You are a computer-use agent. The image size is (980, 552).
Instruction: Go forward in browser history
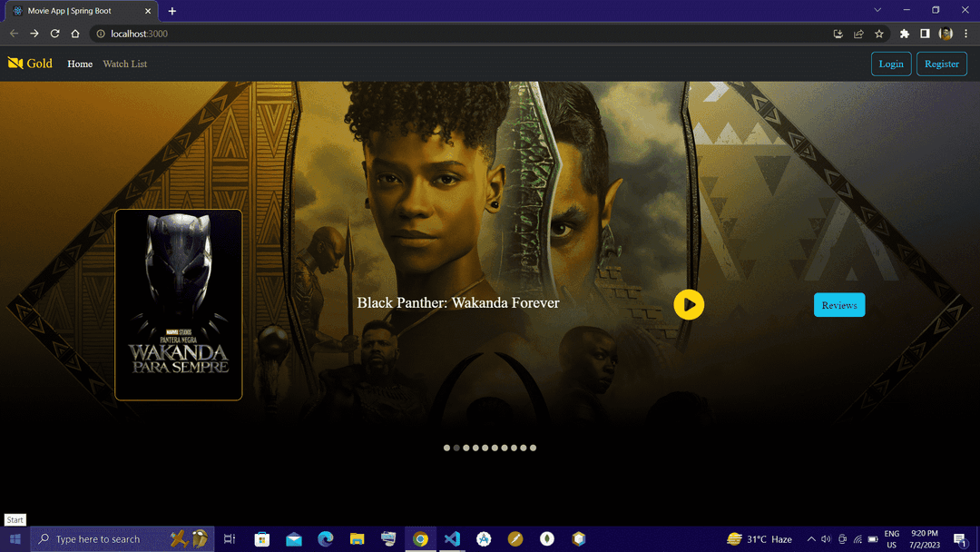click(x=34, y=34)
